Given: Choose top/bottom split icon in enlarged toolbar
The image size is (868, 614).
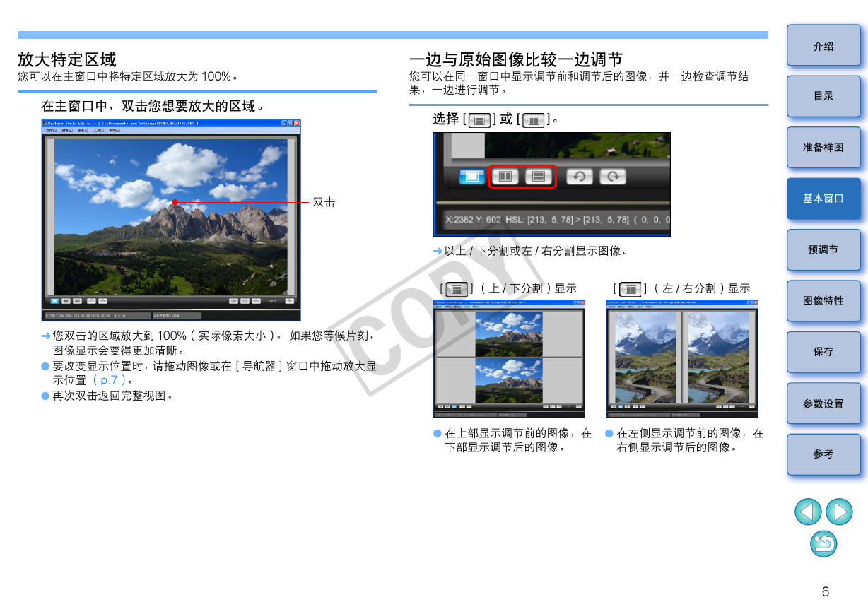Looking at the screenshot, I should [x=539, y=176].
